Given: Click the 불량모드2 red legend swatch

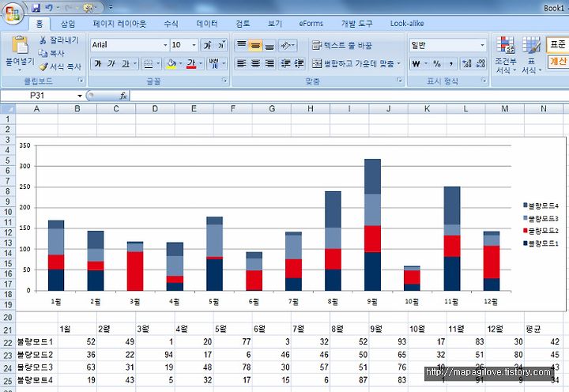Looking at the screenshot, I should [x=525, y=231].
